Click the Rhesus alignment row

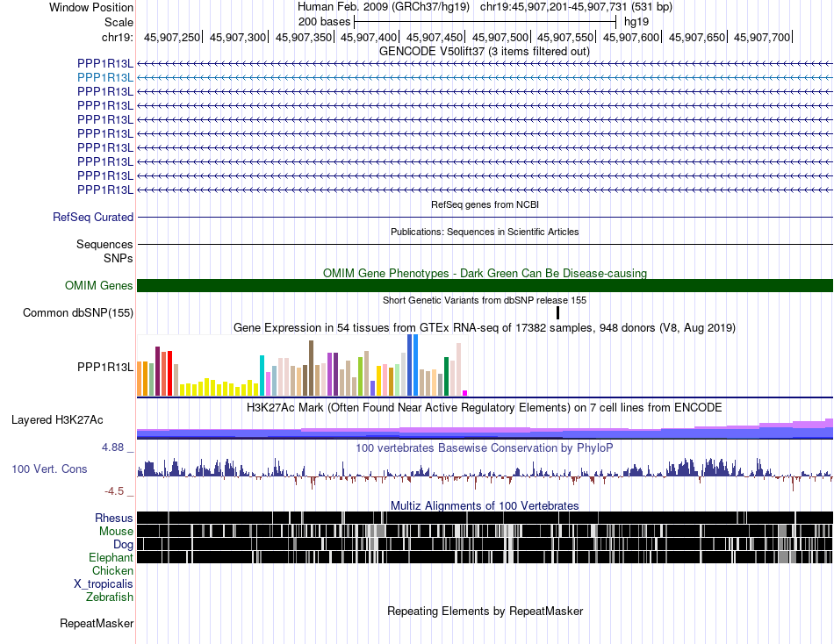(485, 518)
